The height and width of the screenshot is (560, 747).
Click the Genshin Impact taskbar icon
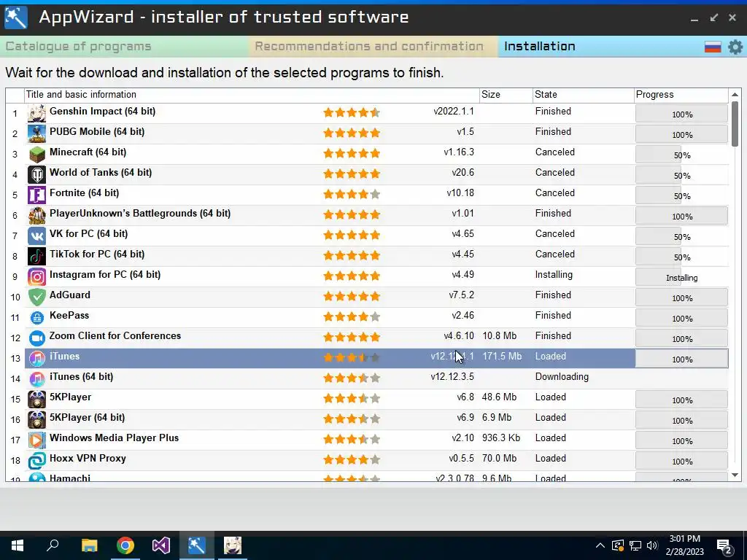[x=233, y=545]
